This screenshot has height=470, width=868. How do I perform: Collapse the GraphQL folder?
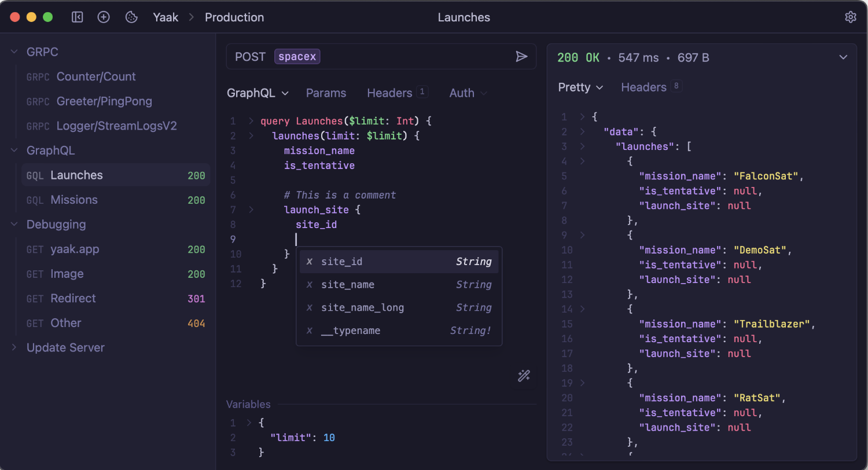click(14, 150)
